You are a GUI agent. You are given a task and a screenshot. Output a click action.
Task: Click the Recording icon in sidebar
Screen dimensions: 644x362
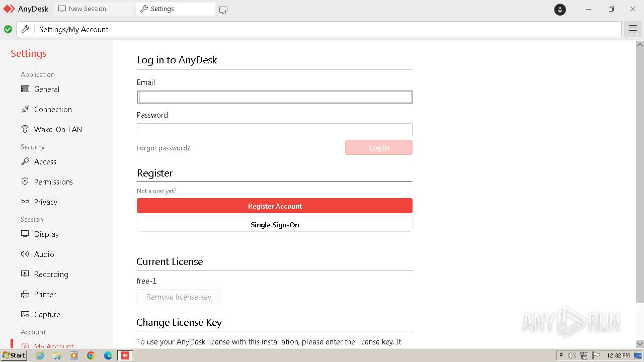25,274
